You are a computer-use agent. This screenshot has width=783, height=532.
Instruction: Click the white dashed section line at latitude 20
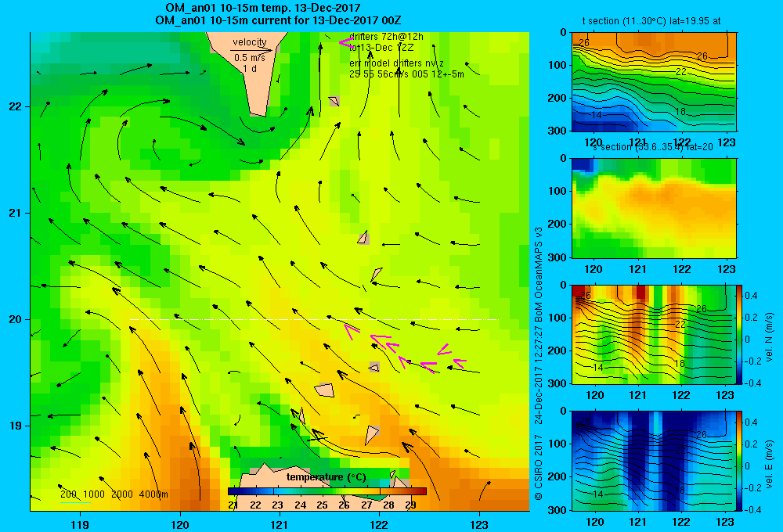tap(314, 319)
